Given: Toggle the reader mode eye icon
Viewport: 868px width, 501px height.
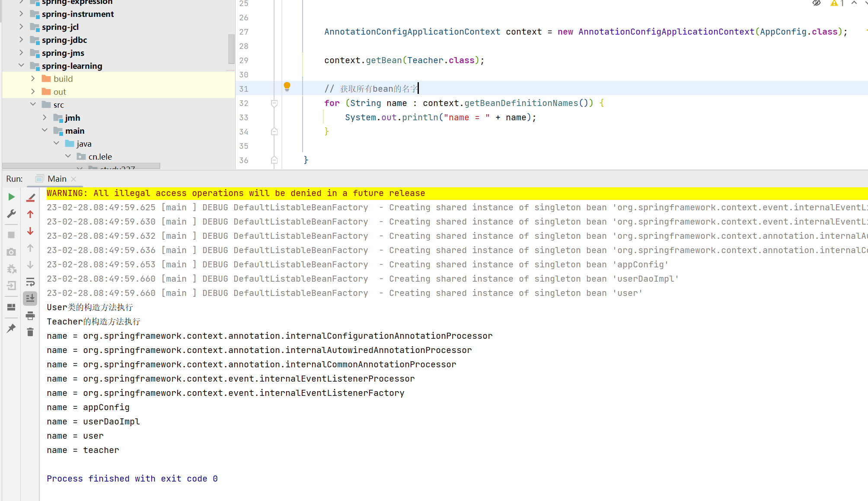Looking at the screenshot, I should click(816, 3).
